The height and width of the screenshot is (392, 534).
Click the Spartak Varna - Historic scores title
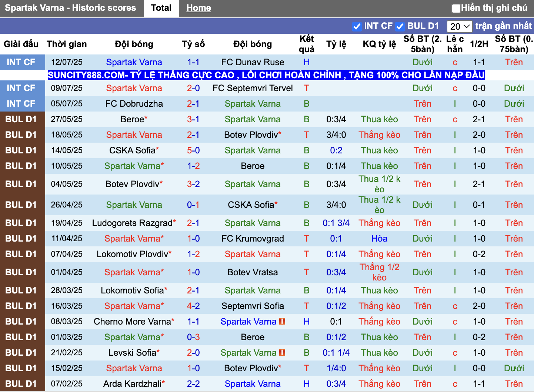point(70,8)
